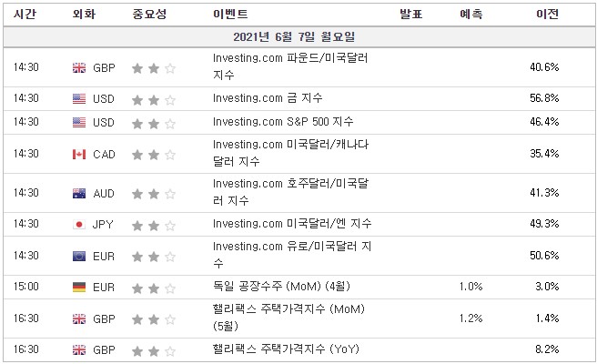Viewport: 597px width, 364px height.
Task: Sort by the 시간 column header
Action: tap(25, 15)
